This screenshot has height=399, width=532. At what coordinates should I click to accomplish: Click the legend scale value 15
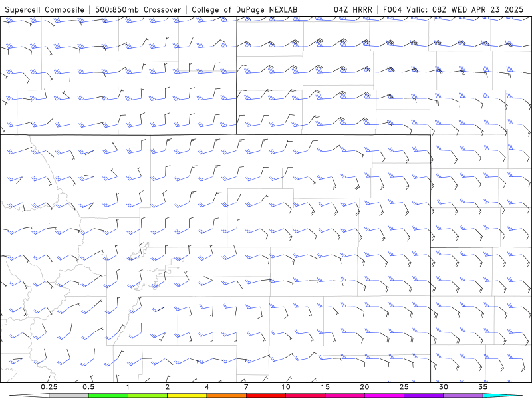(x=325, y=387)
